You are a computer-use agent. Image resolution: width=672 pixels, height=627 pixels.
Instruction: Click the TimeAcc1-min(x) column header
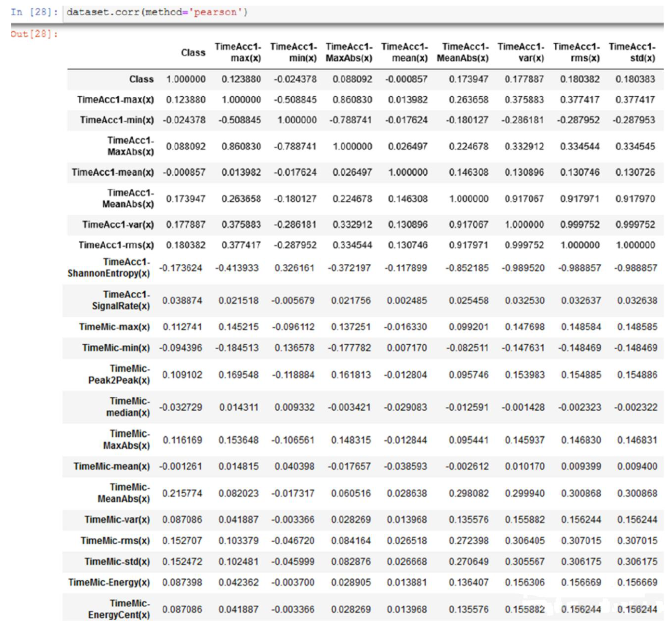(x=293, y=53)
